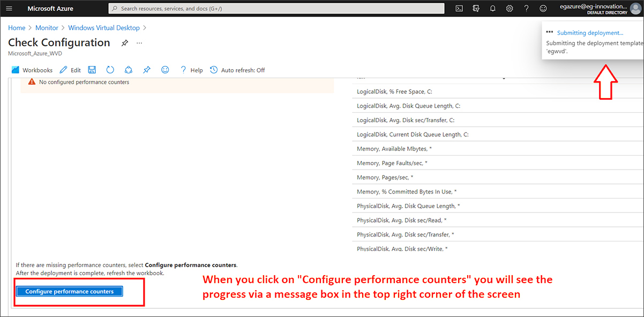Select Memory, Page Faults/sec, * row
The width and height of the screenshot is (644, 317).
click(x=498, y=163)
